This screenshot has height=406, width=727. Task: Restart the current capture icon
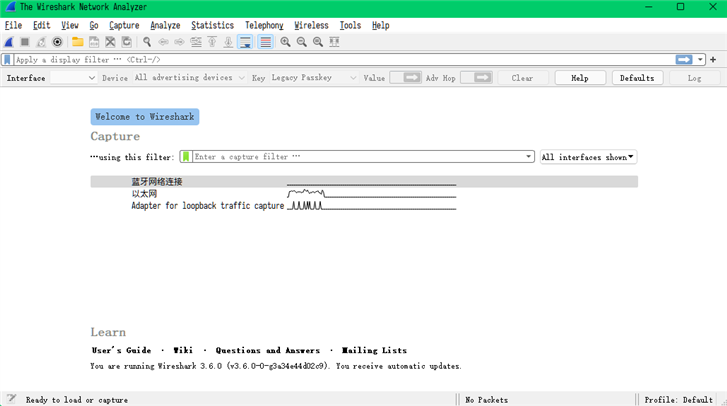point(41,42)
